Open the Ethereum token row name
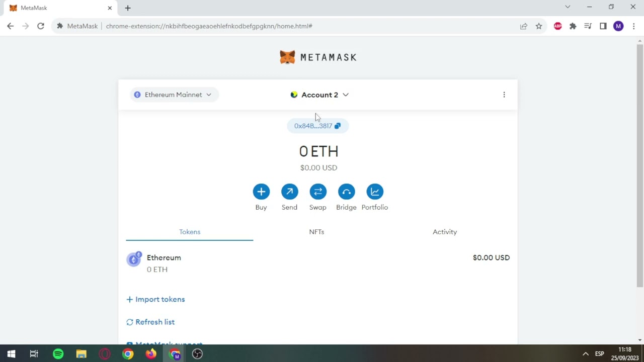 click(164, 257)
